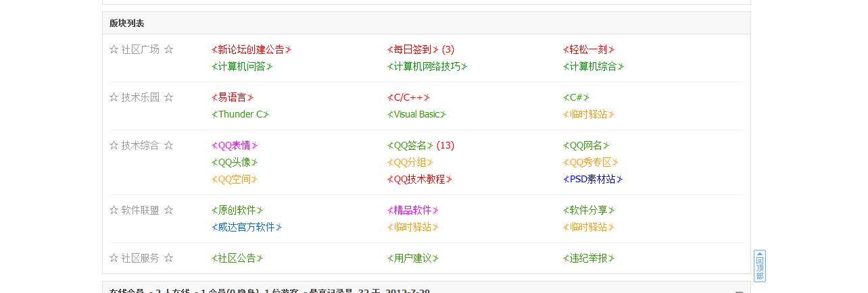Open the C# board link

tap(577, 97)
